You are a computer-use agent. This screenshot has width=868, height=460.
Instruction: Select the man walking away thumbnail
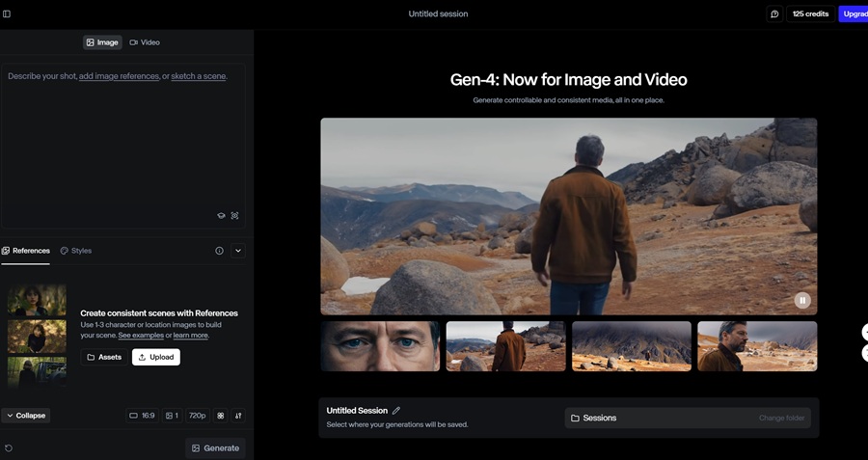coord(506,346)
